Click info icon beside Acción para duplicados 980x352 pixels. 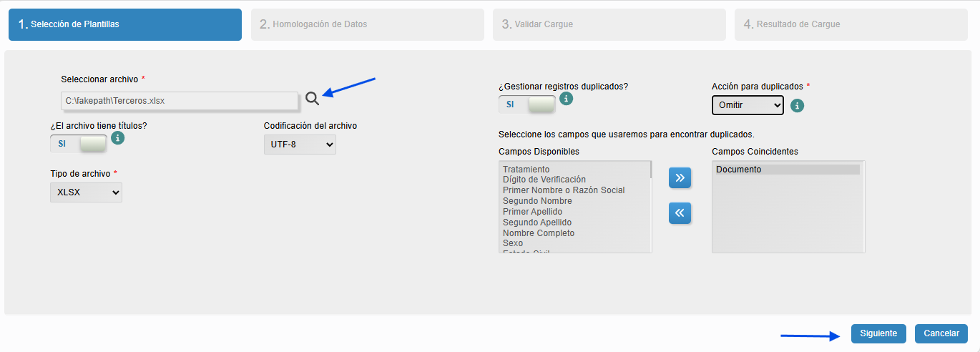click(798, 106)
